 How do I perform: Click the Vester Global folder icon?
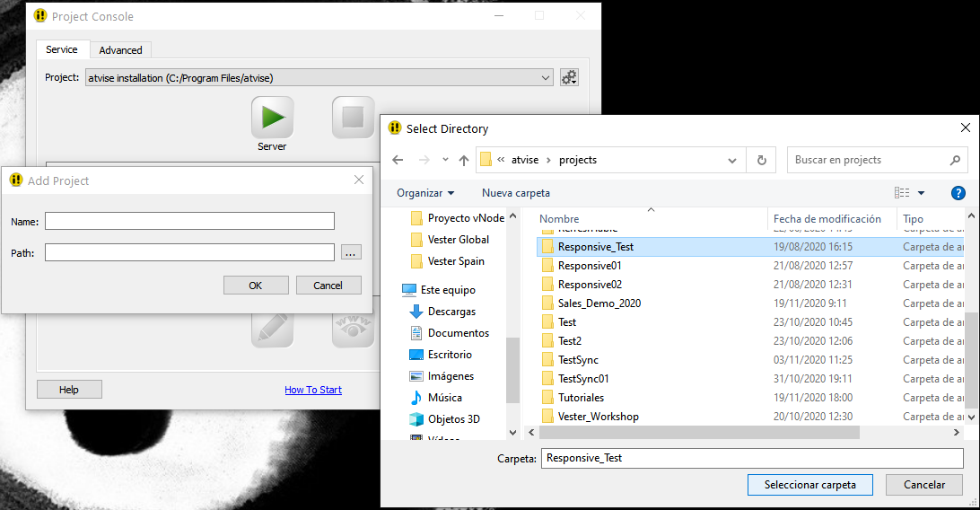click(416, 240)
